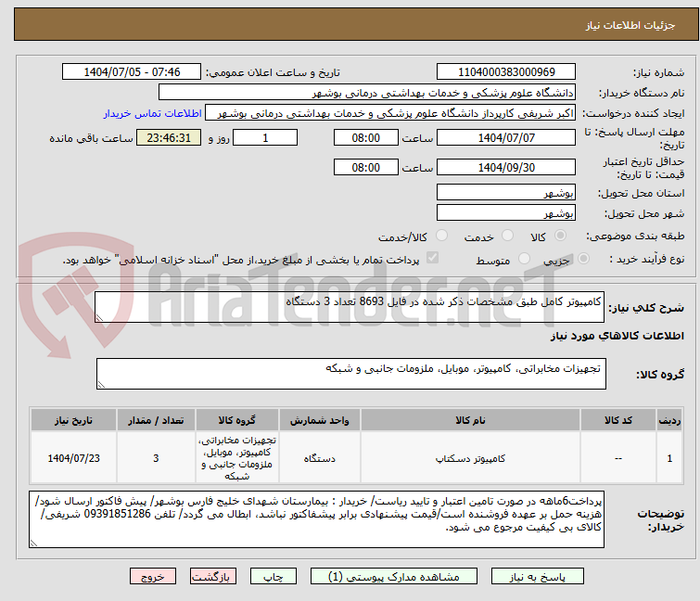Click the دستگاه unit cell
The width and height of the screenshot is (700, 601).
tap(319, 458)
